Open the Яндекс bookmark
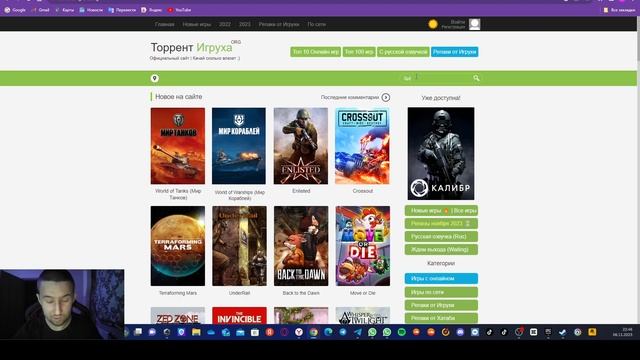Screen dimensions: 640x360 click(151, 10)
